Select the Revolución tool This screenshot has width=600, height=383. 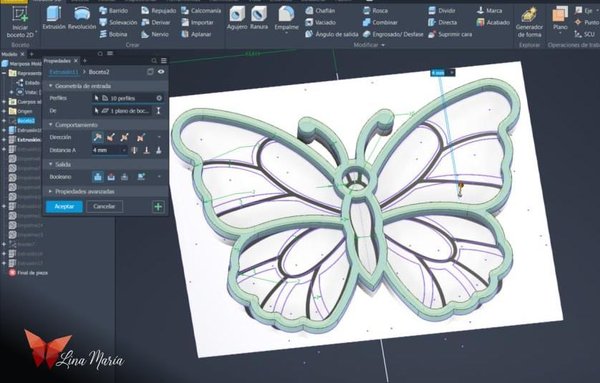[x=82, y=18]
